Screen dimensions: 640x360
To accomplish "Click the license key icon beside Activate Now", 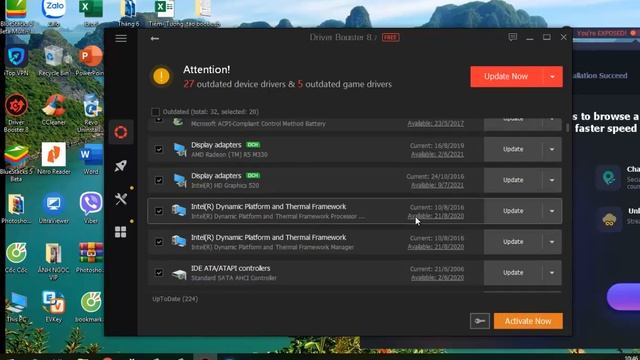I will tap(480, 321).
